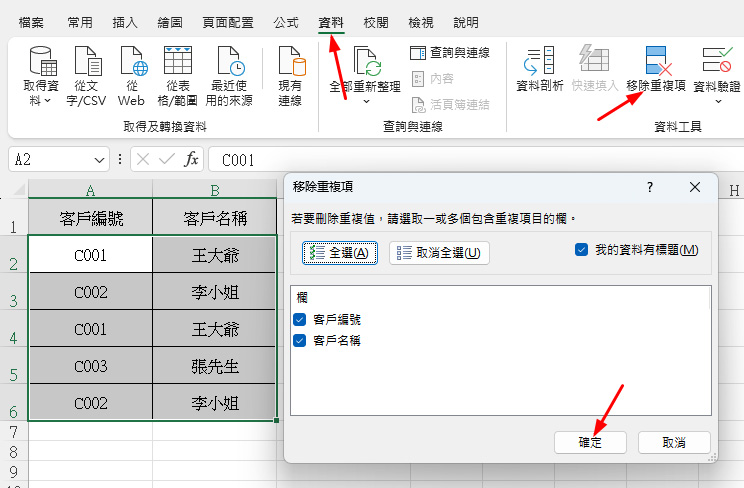Click the dialog help question mark

click(x=650, y=187)
